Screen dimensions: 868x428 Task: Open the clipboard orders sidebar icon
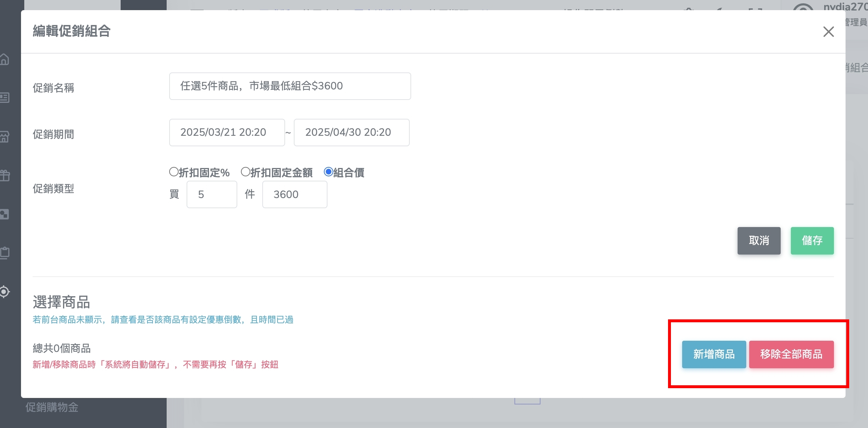(4, 253)
